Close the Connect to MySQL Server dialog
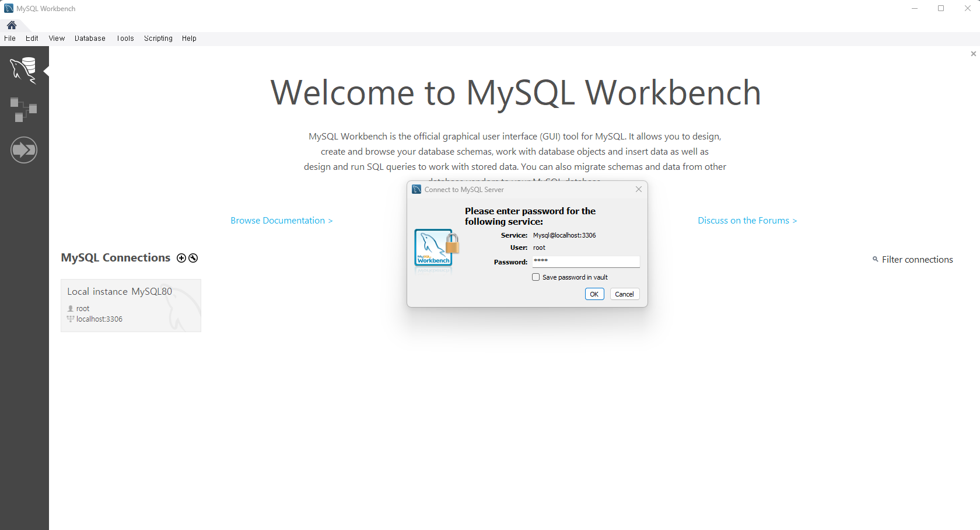The height and width of the screenshot is (530, 980). click(639, 189)
